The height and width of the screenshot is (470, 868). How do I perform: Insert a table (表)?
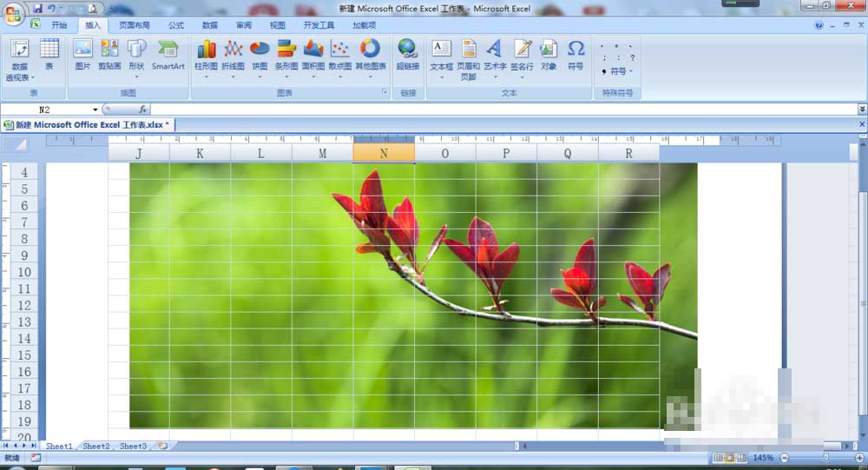[x=49, y=55]
